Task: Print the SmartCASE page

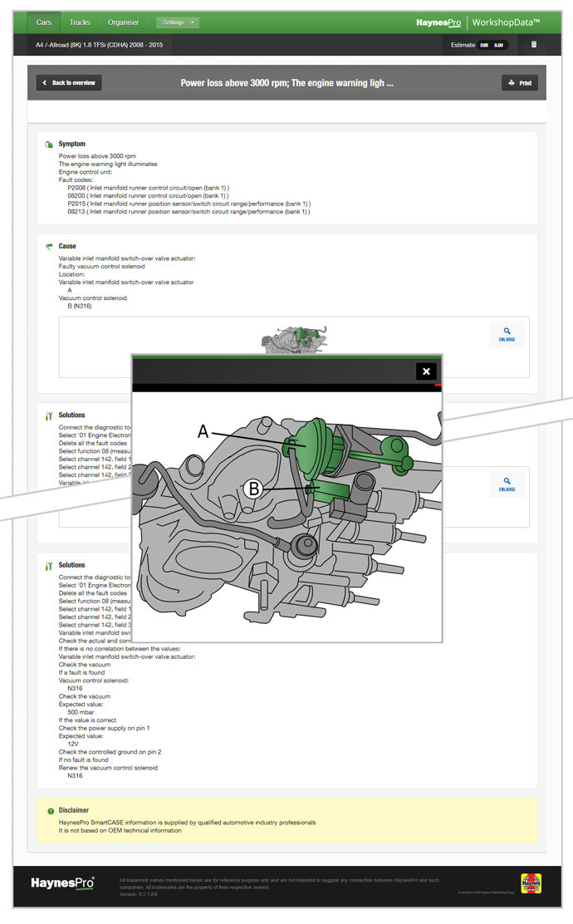Action: (520, 83)
